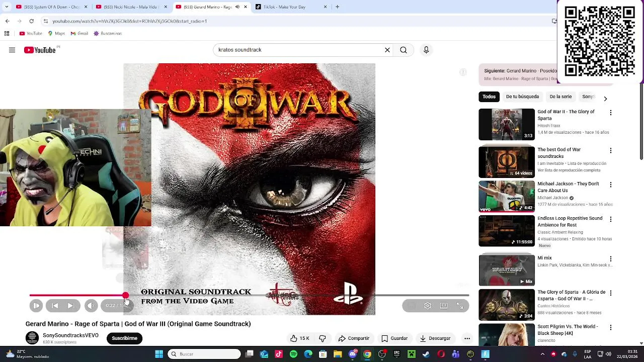Viewport: 644px width, 362px height.
Task: Open the Maps bookmark
Action: point(56,34)
